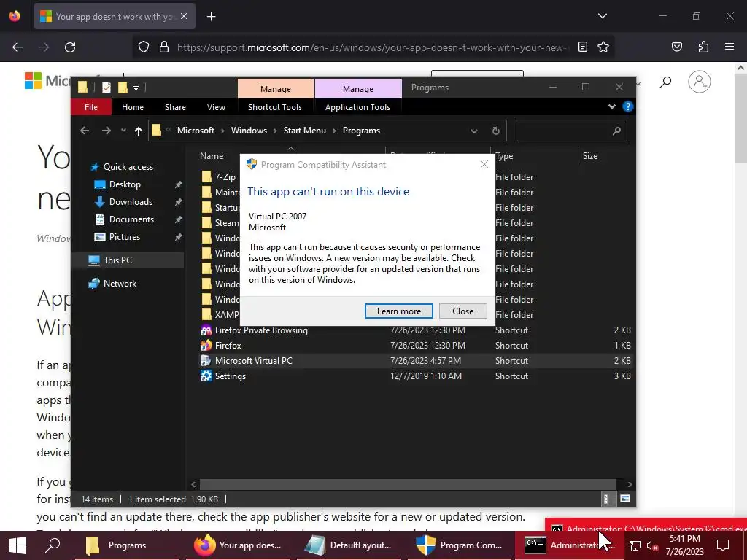Viewport: 747px width, 560px height.
Task: Open Documents in Quick access
Action: coord(131,219)
